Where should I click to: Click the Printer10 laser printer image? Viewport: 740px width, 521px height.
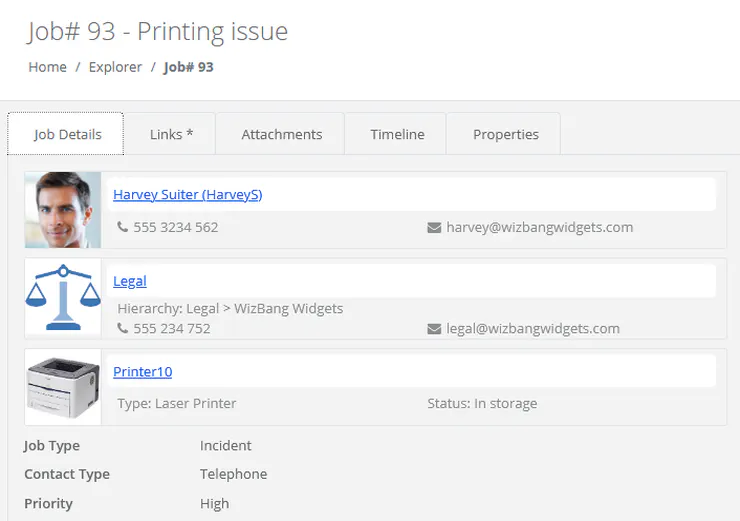pos(63,387)
